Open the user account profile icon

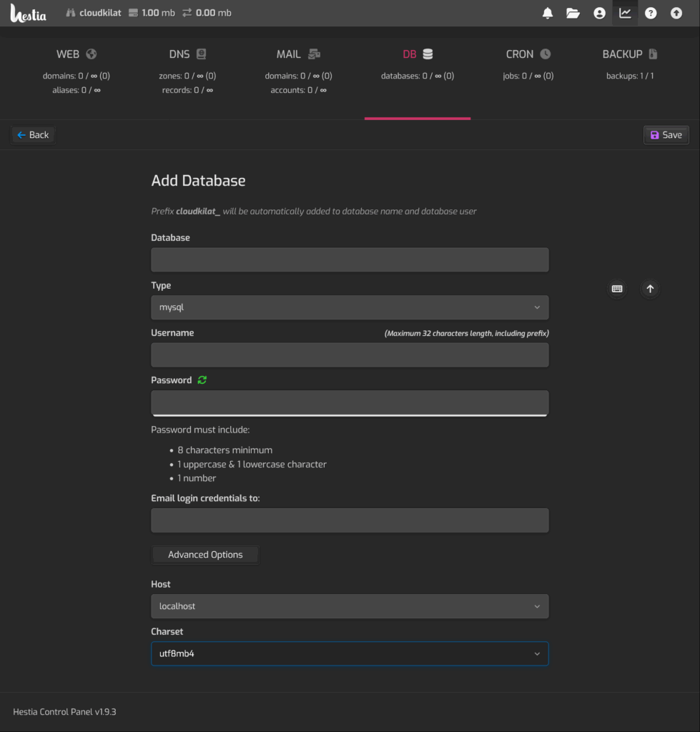pos(599,13)
